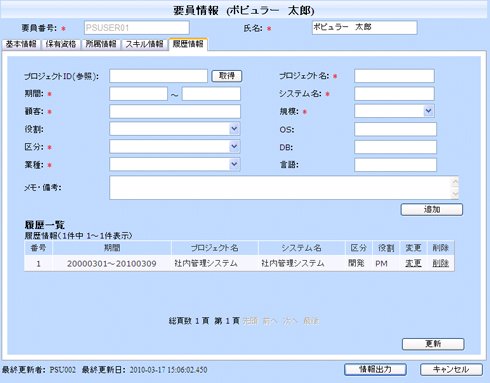Click the 期間 start date field
Viewport: 490px width, 383px height.
pos(138,94)
